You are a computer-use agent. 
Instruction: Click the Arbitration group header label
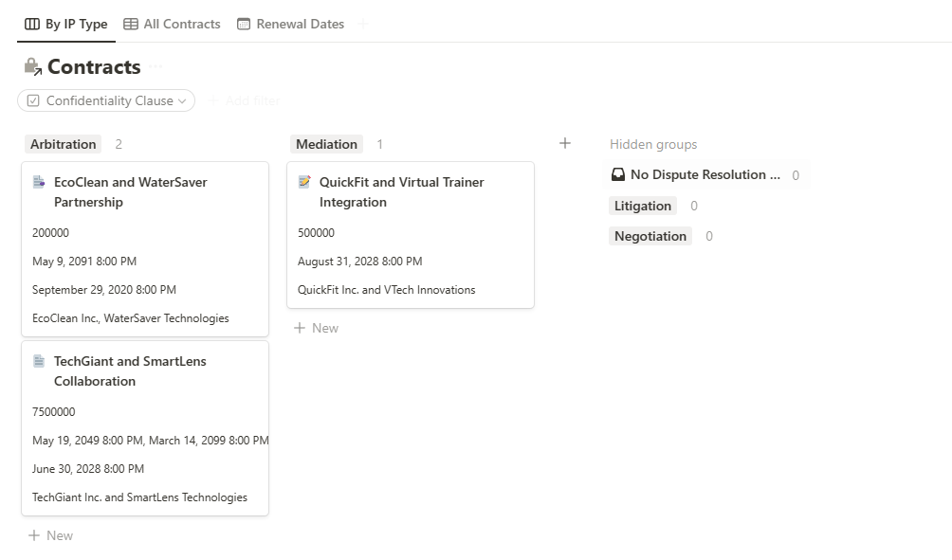(x=64, y=144)
